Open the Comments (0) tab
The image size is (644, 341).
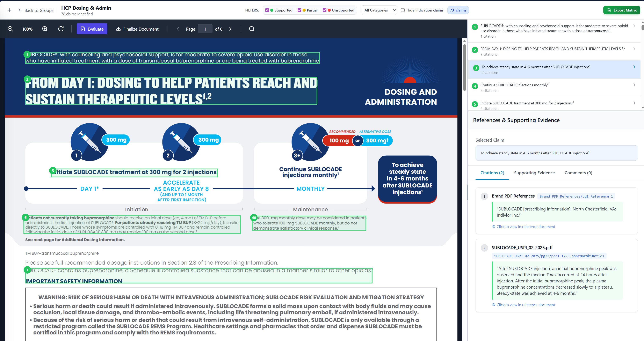click(x=578, y=173)
